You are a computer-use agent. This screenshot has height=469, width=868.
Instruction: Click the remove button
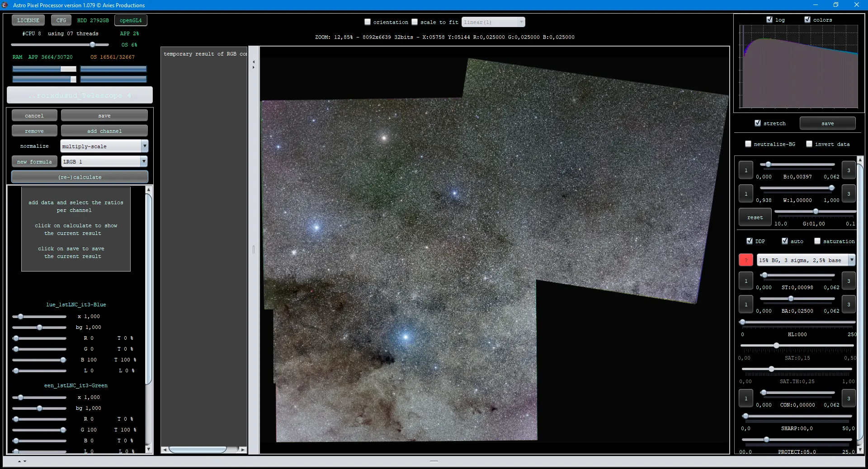tap(34, 131)
